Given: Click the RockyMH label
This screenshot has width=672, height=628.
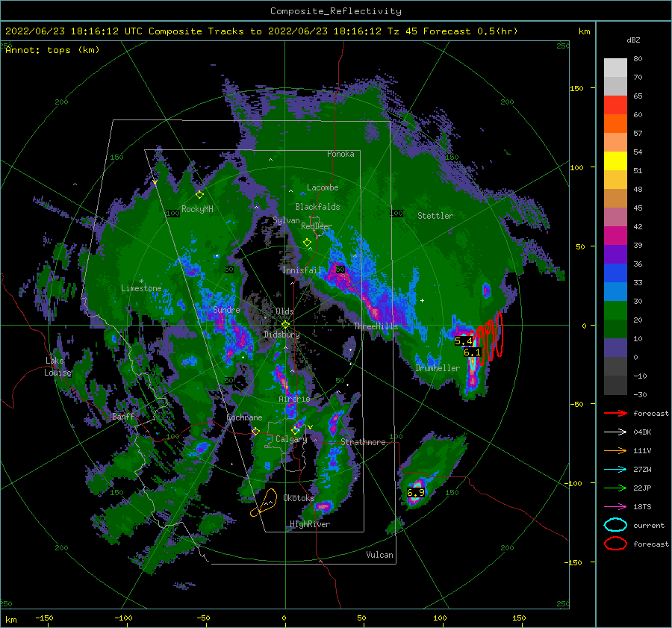Looking at the screenshot, I should (x=197, y=209).
